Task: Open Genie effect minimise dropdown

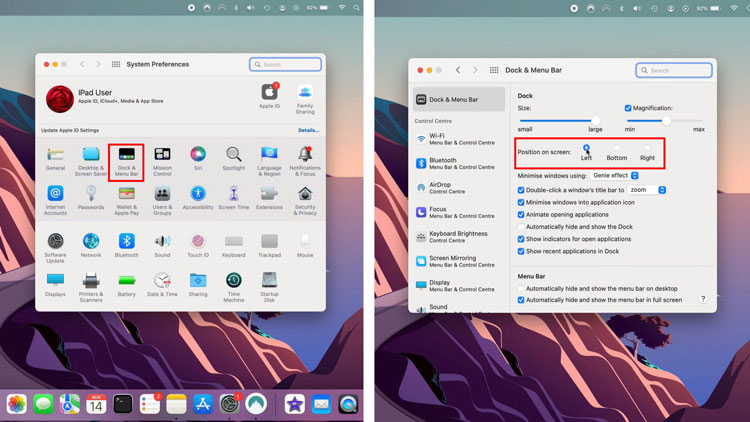Action: tap(615, 176)
